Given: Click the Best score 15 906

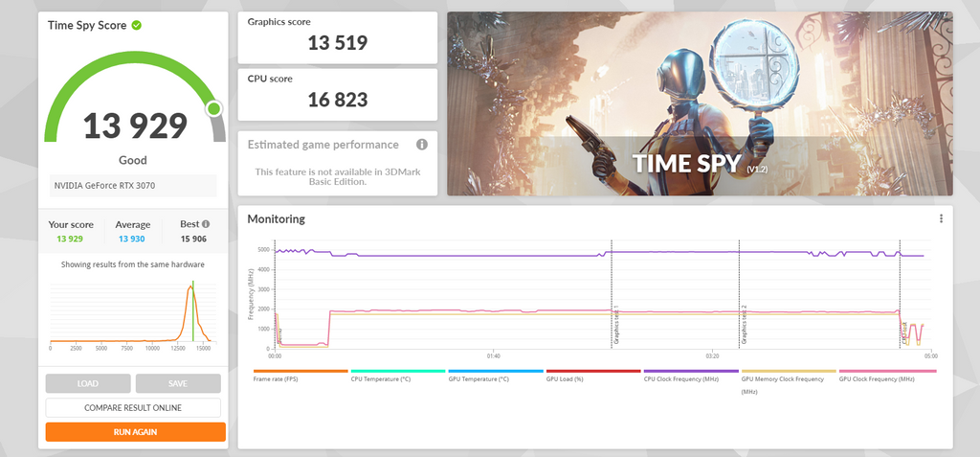Looking at the screenshot, I should click(193, 240).
